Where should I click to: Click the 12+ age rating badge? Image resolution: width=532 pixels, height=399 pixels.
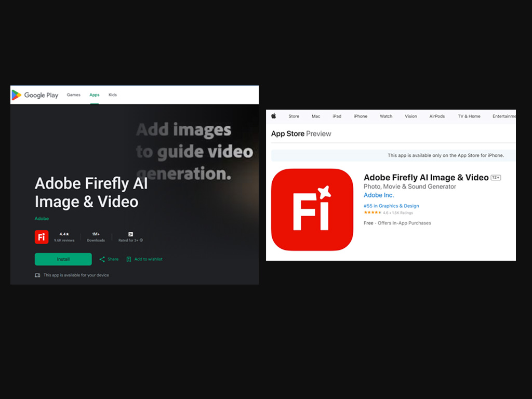click(496, 178)
